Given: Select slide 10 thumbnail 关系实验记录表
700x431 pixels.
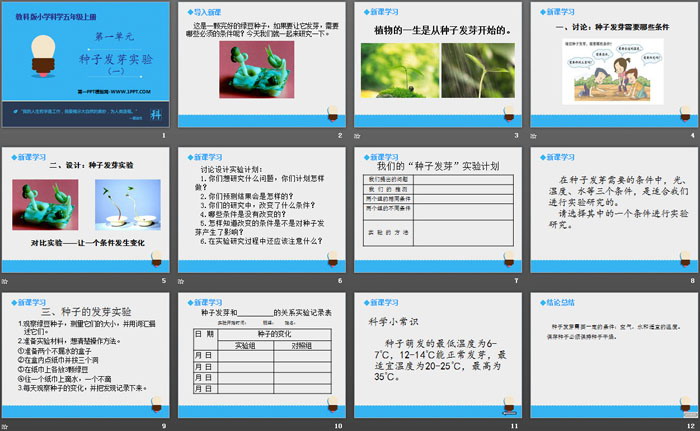Looking at the screenshot, I should (x=262, y=355).
